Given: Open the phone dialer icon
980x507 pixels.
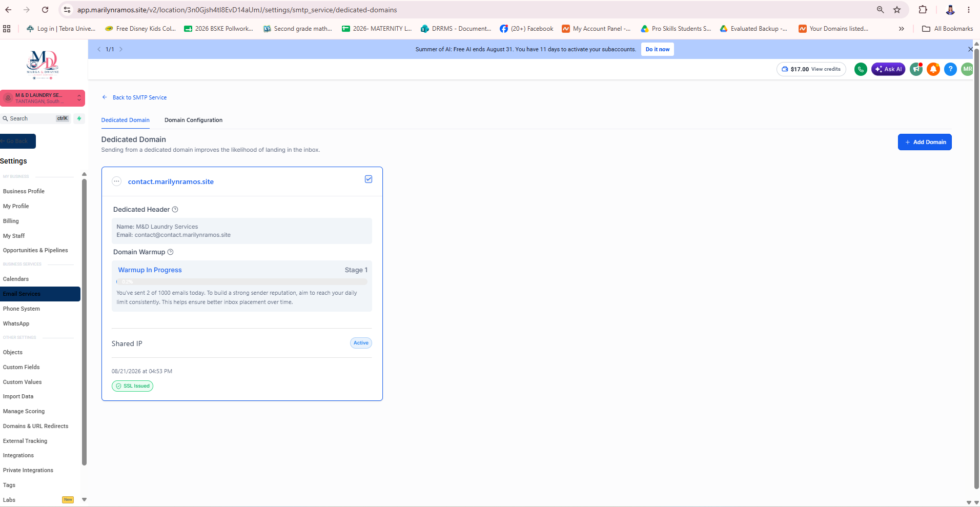Looking at the screenshot, I should 861,69.
